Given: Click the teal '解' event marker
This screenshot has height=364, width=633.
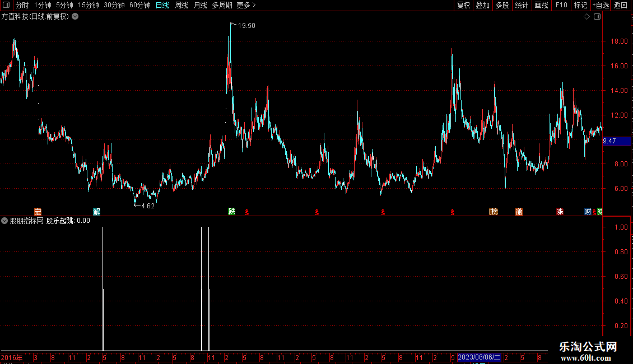Looking at the screenshot, I should tap(96, 212).
